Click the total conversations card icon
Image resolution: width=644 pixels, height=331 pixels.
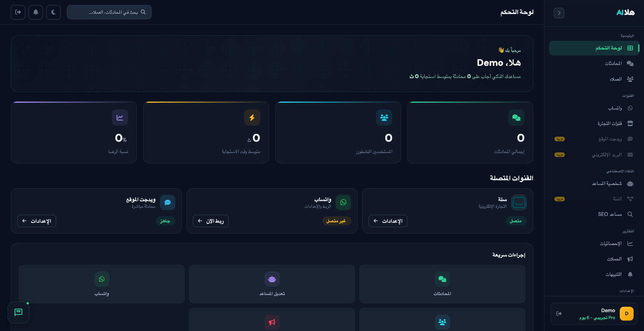pos(516,117)
